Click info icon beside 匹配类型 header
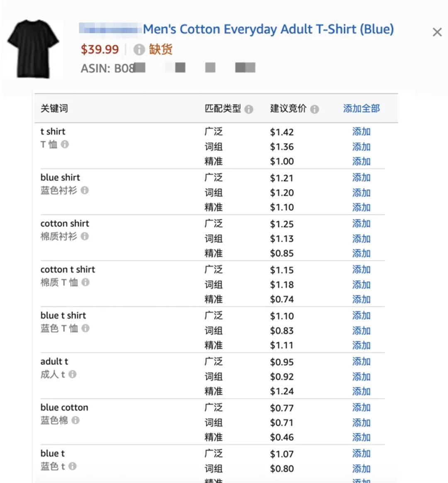The image size is (448, 483). [249, 109]
